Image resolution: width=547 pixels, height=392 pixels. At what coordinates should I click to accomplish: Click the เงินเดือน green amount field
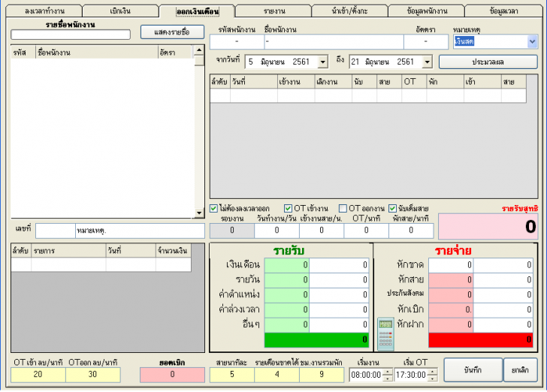[287, 265]
